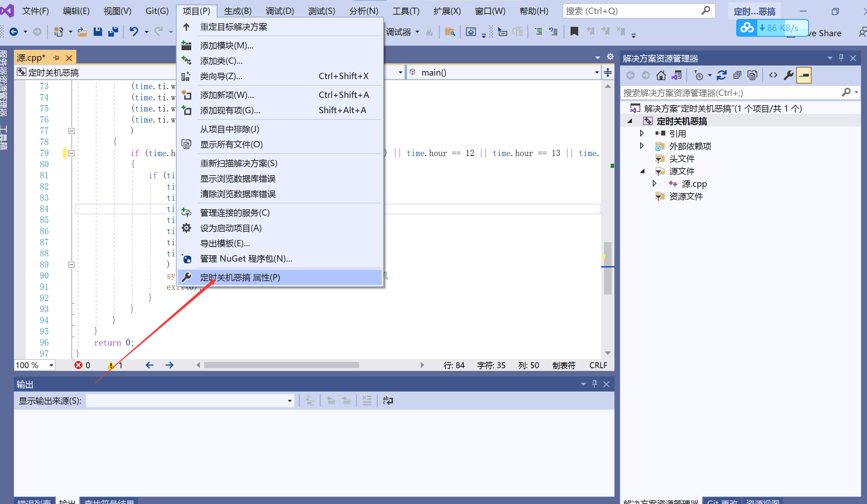Viewport: 867px width, 504px height.
Task: Open the 生成(B) menu
Action: [238, 11]
